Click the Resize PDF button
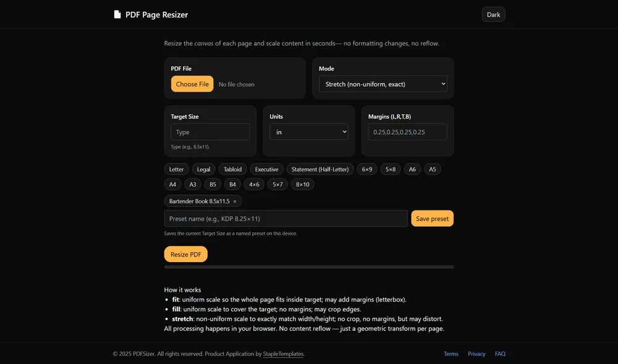 tap(185, 254)
